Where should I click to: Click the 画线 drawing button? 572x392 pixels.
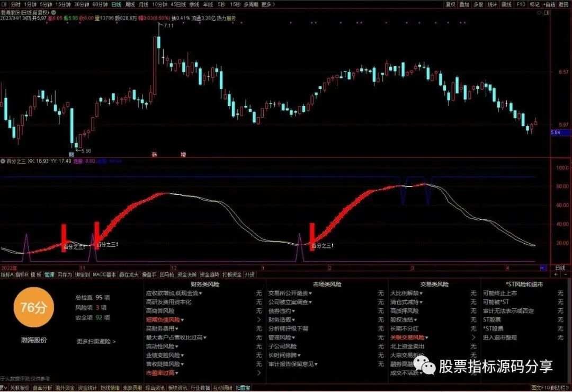point(506,4)
